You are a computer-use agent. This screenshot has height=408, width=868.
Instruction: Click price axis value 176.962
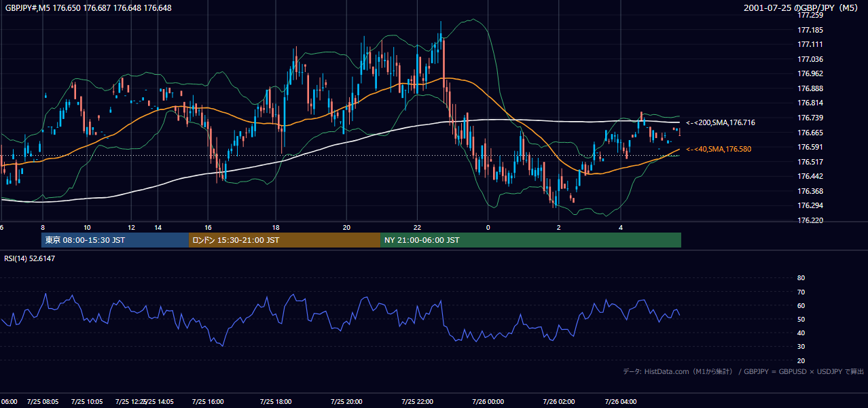(810, 73)
